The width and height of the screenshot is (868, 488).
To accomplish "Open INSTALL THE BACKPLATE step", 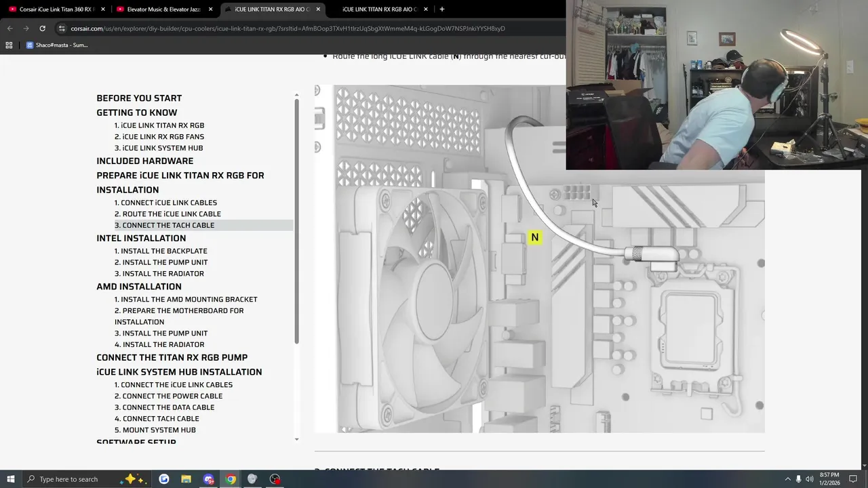I will (x=161, y=251).
